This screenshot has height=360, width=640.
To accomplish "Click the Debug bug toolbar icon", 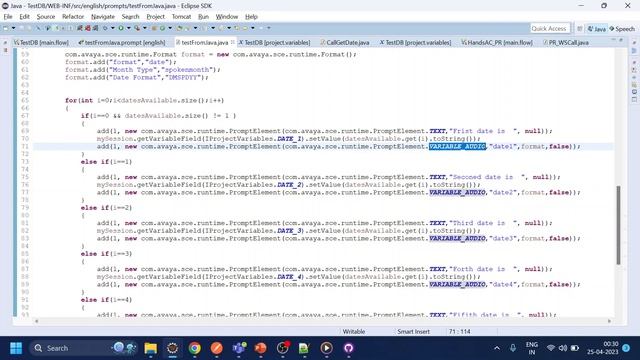I will click(105, 28).
